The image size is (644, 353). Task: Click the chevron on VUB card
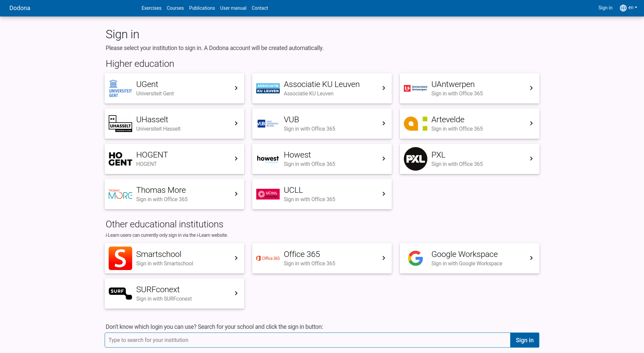384,123
